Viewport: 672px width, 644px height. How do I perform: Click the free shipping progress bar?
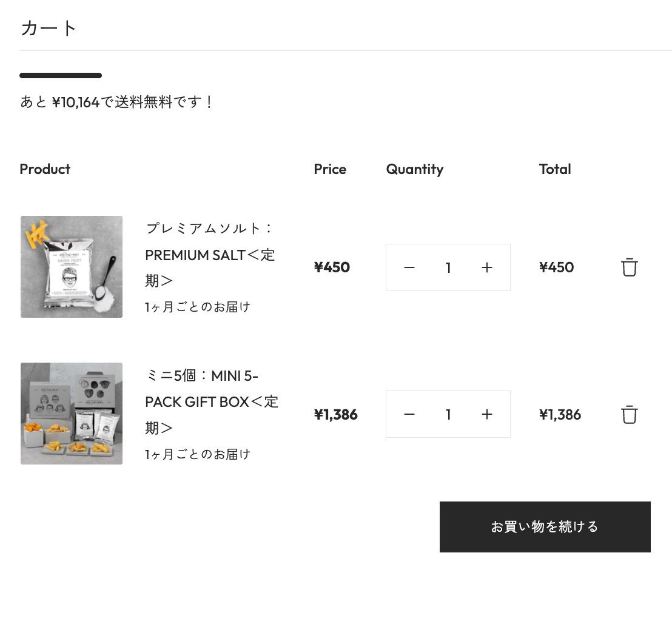point(61,75)
